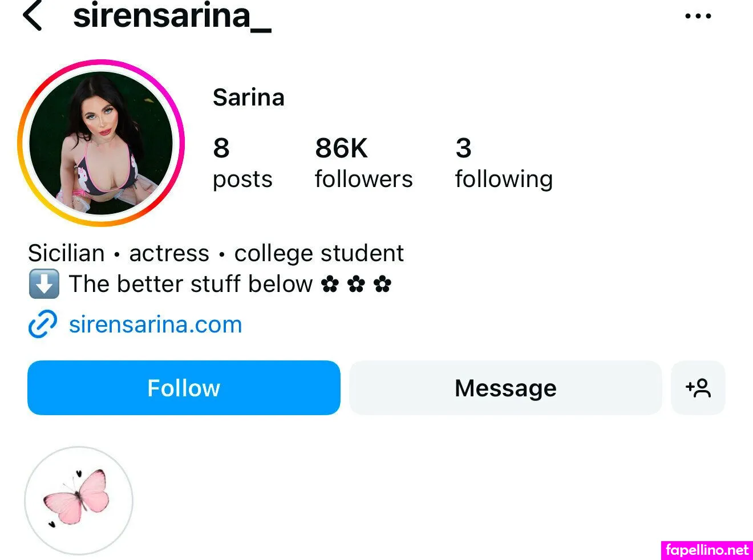Open the three-dot more options menu
This screenshot has height=560, width=753.
click(x=698, y=16)
